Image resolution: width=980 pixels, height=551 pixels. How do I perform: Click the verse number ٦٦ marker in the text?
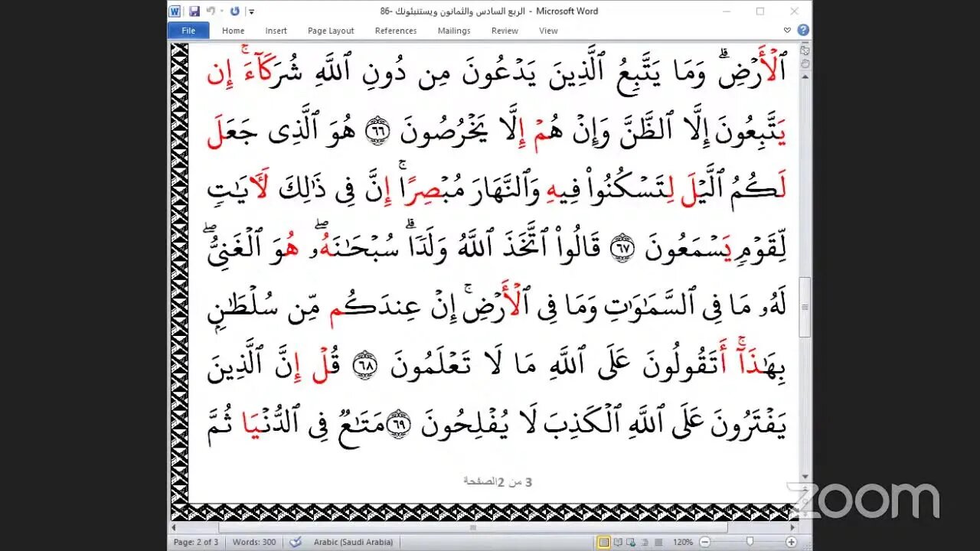[x=377, y=132]
